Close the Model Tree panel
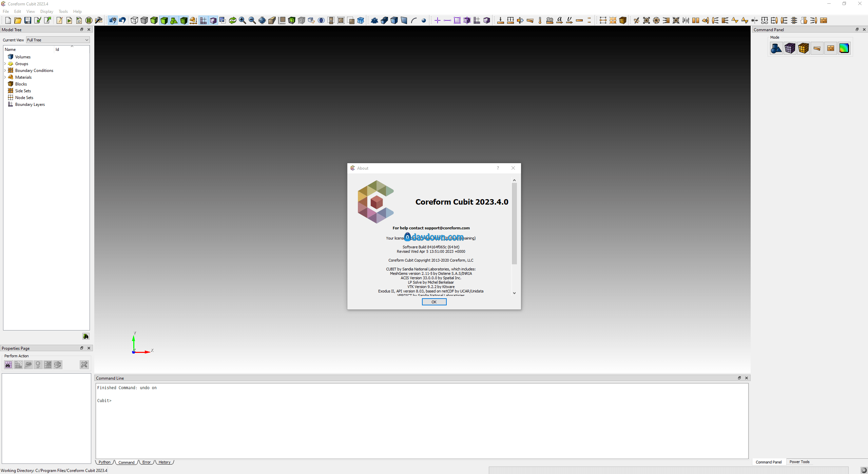This screenshot has height=474, width=868. click(89, 30)
